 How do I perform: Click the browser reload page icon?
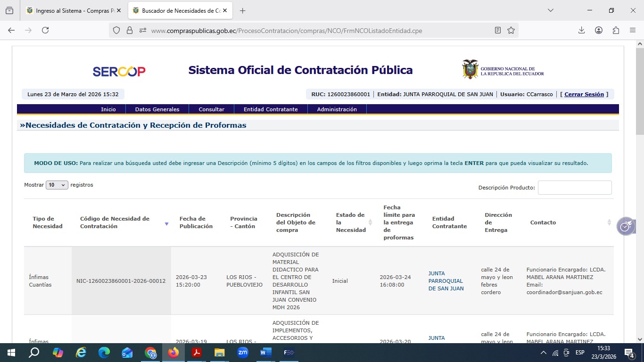[45, 30]
